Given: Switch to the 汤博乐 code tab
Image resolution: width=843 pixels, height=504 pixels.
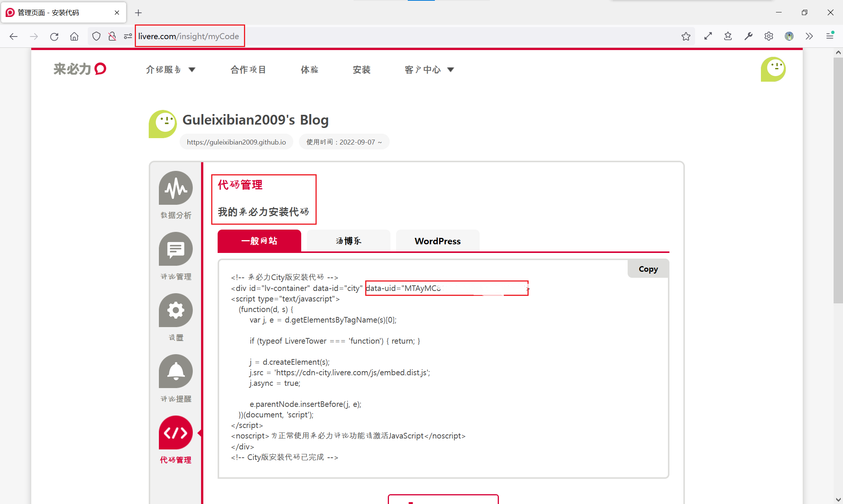Looking at the screenshot, I should pyautogui.click(x=348, y=241).
